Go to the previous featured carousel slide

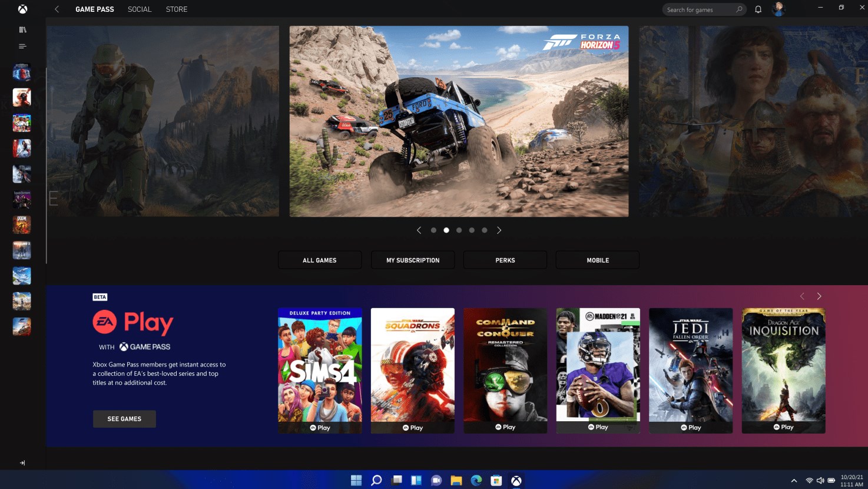click(419, 230)
